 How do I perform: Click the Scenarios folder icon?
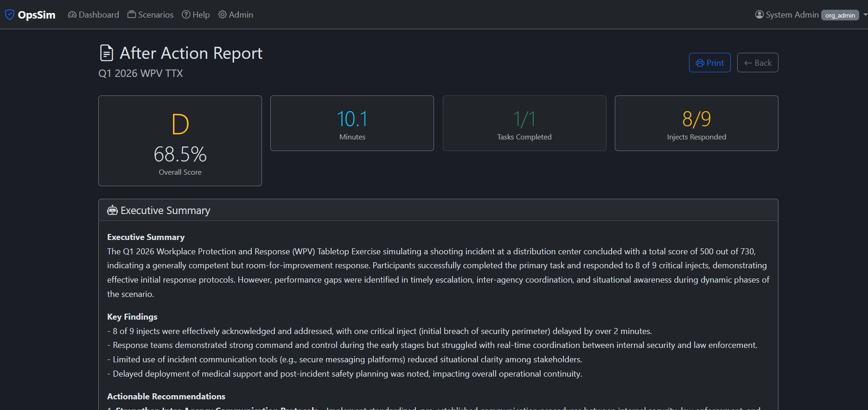132,15
